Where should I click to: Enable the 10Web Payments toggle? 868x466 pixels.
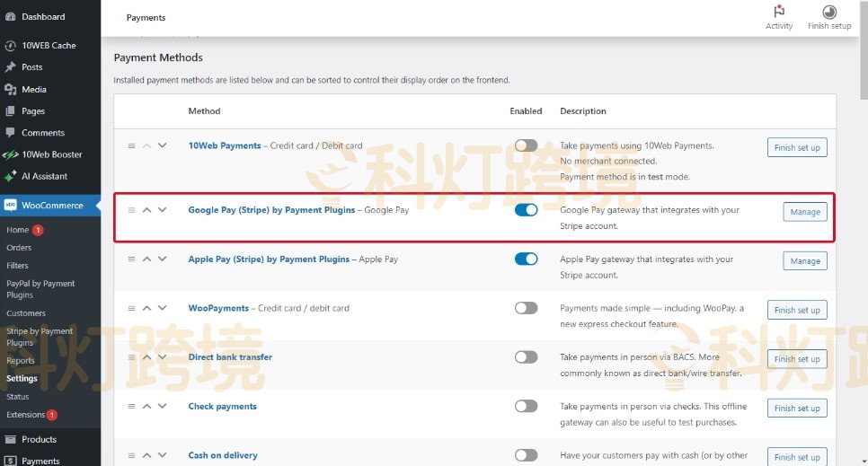[x=526, y=145]
